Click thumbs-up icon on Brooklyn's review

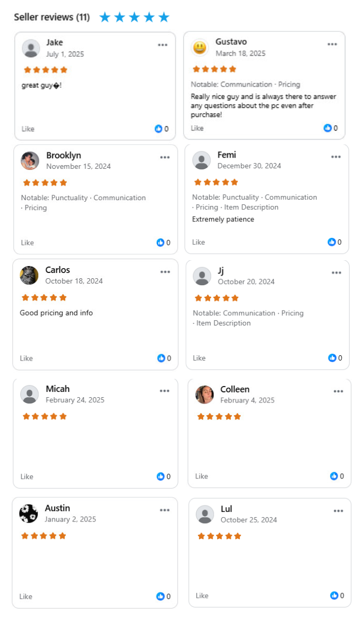tap(160, 242)
